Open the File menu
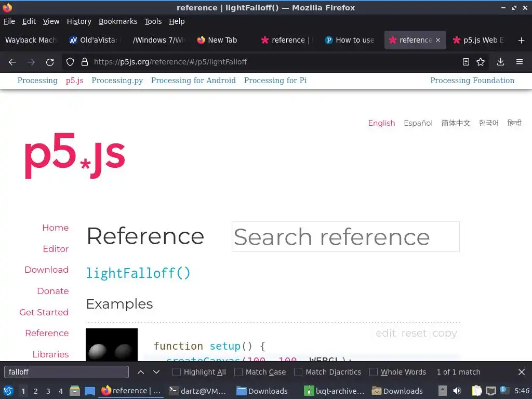 pyautogui.click(x=9, y=21)
